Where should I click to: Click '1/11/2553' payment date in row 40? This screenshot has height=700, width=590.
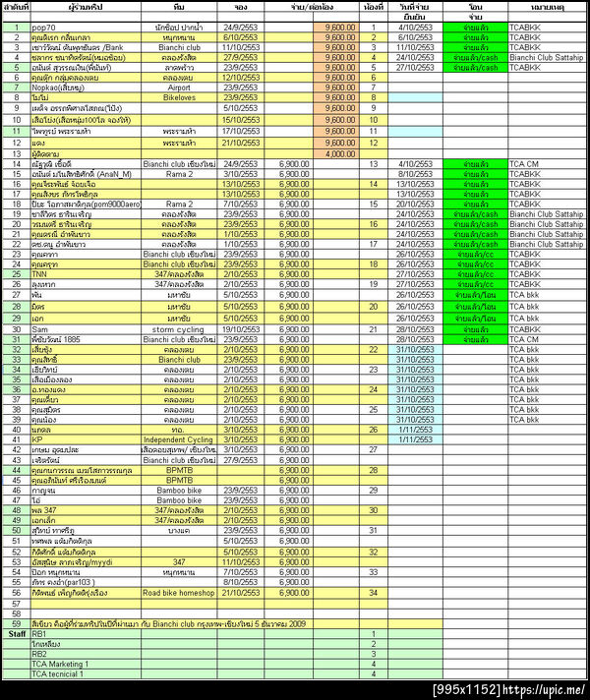pyautogui.click(x=415, y=430)
